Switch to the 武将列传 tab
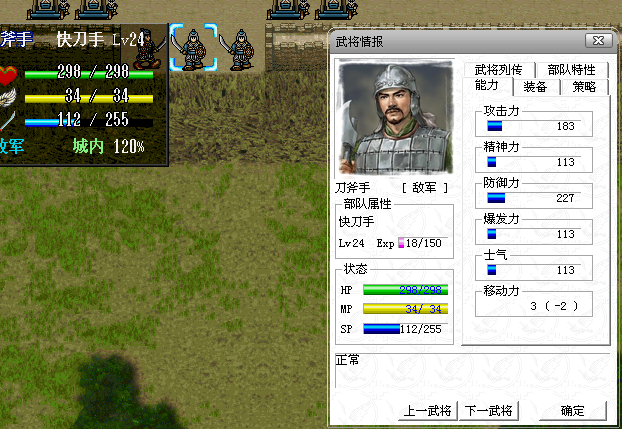This screenshot has height=429, width=622. [499, 70]
